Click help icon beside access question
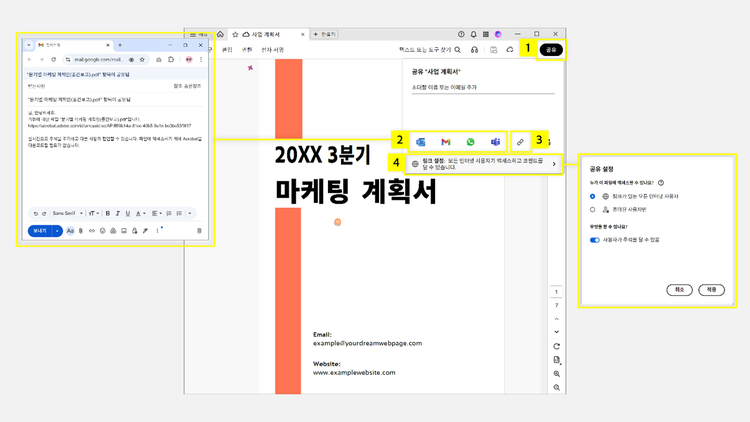Image resolution: width=750 pixels, height=422 pixels. click(x=661, y=183)
